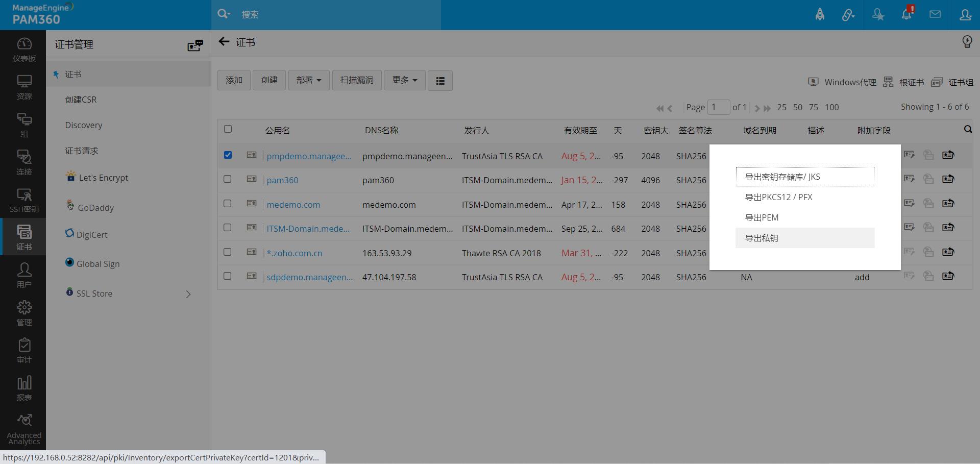Image resolution: width=980 pixels, height=464 pixels.
Task: Expand the SSL Store submenu arrow
Action: point(188,294)
